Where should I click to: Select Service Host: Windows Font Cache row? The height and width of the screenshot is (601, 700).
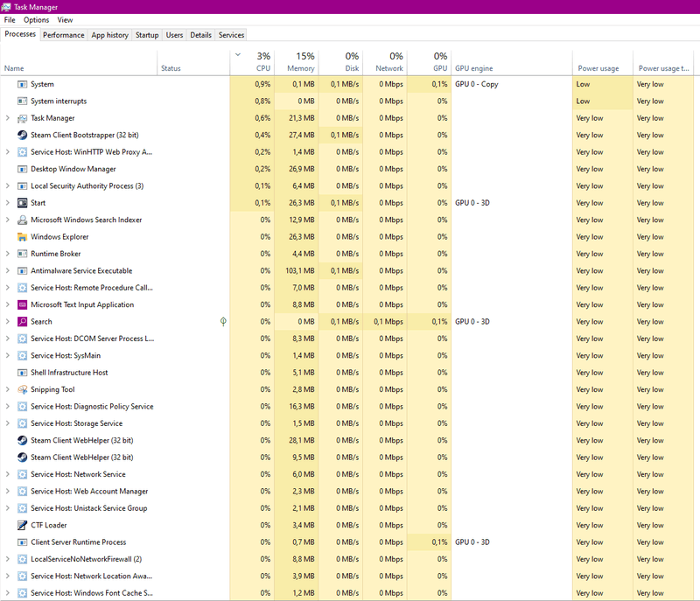(347, 593)
